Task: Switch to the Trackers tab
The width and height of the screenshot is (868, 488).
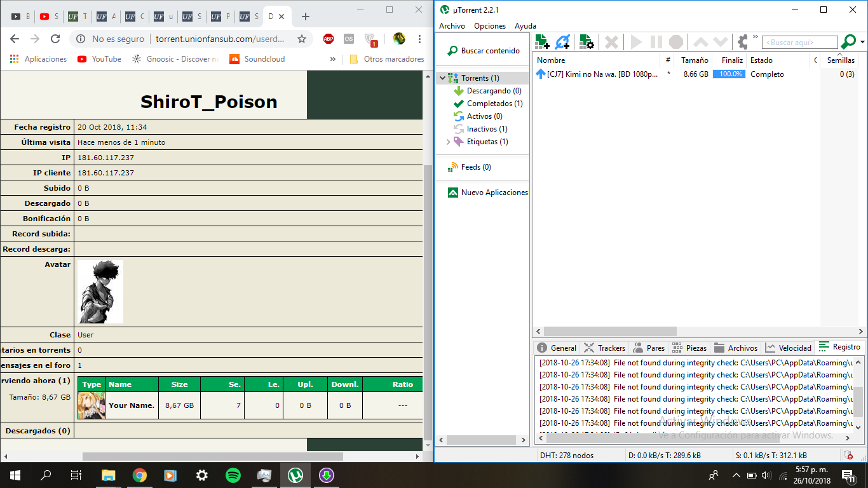Action: pyautogui.click(x=606, y=348)
